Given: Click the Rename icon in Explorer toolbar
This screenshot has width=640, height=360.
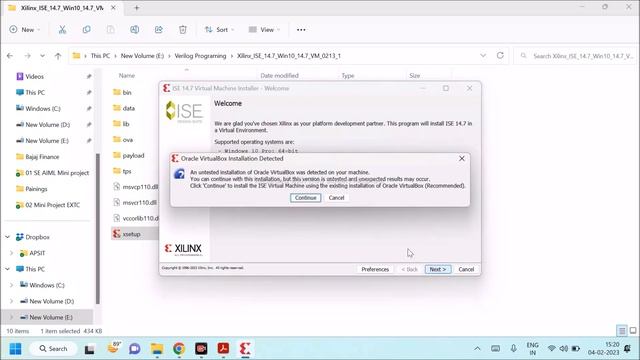Looking at the screenshot, I should [134, 29].
